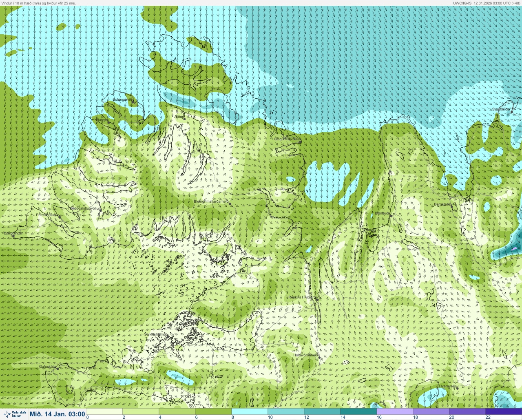
Task: Select the 6–8 m/s dark green legend swatch
Action: [x=213, y=411]
